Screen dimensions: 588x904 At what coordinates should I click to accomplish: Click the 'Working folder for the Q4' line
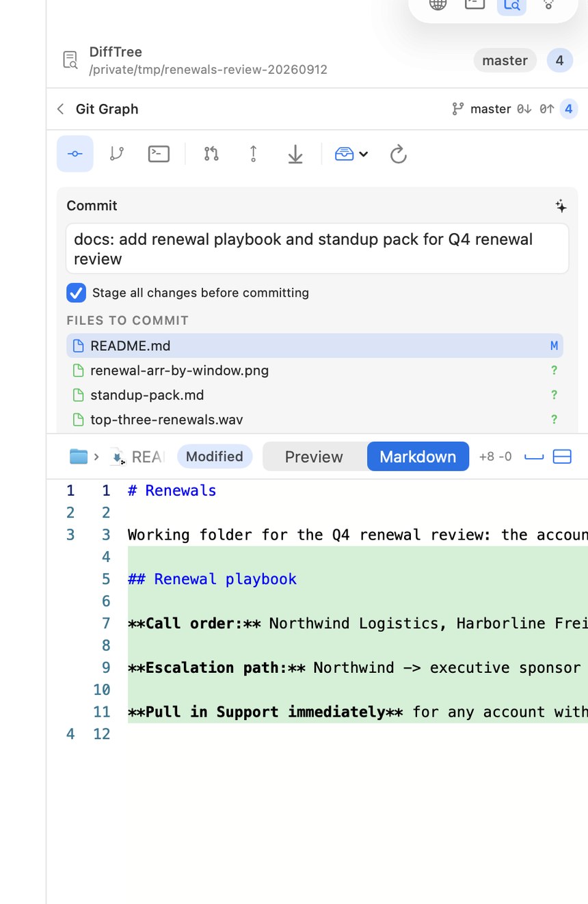[358, 535]
